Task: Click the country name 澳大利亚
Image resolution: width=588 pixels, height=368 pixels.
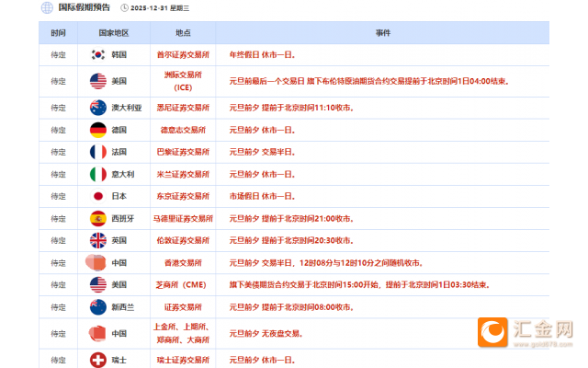Action: pyautogui.click(x=127, y=108)
